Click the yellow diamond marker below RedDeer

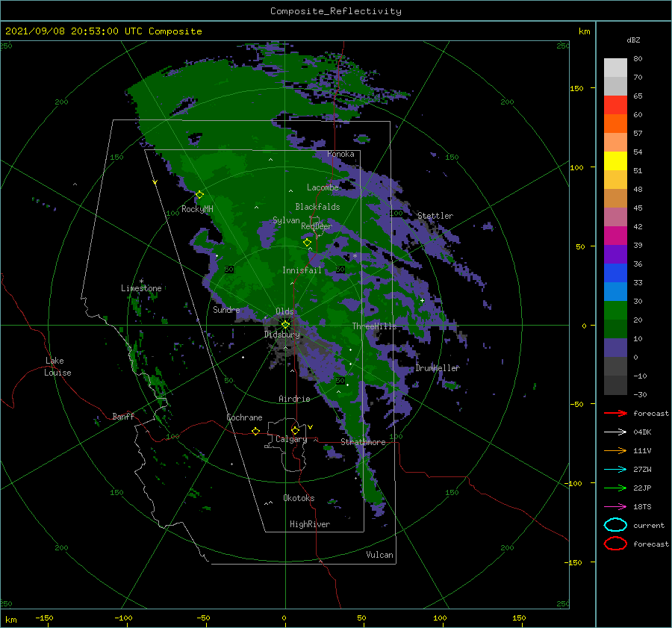(x=307, y=243)
